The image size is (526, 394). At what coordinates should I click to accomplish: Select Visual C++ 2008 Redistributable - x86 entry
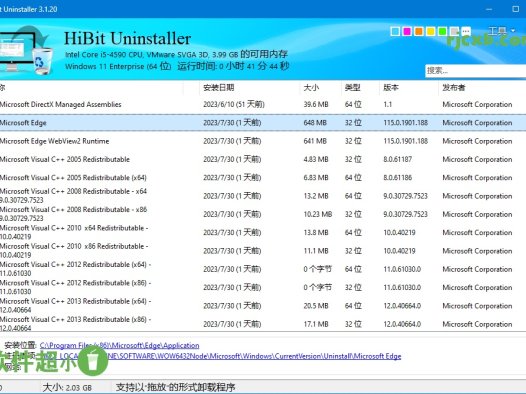pos(263,214)
